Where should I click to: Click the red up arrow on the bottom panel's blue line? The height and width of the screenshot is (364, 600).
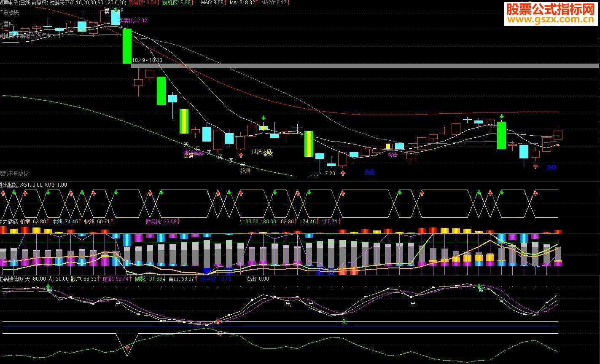click(x=218, y=322)
